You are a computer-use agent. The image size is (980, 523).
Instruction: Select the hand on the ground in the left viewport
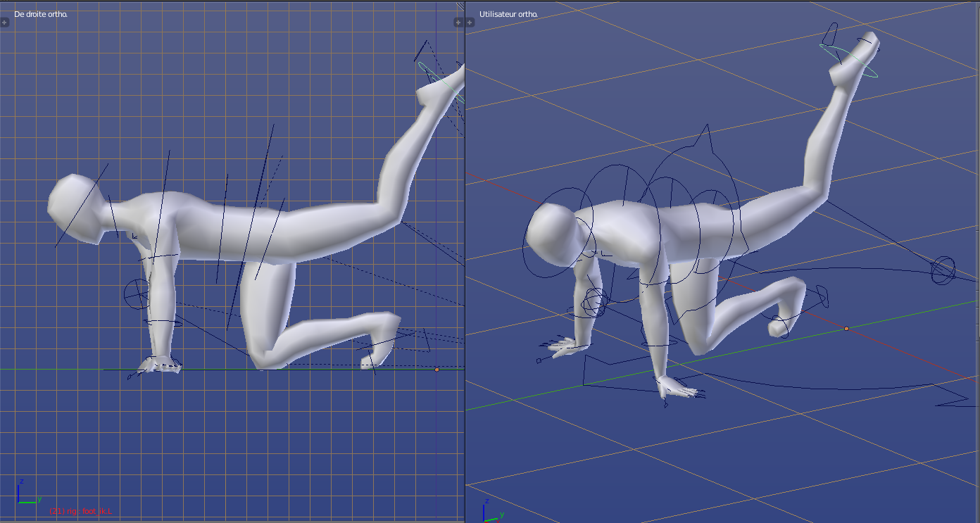click(160, 365)
